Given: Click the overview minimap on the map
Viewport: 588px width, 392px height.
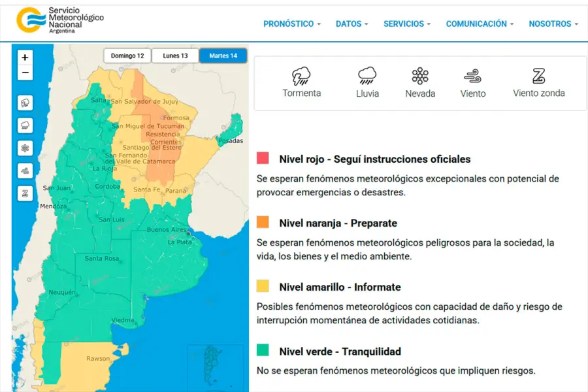Looking at the screenshot, I should (213, 366).
